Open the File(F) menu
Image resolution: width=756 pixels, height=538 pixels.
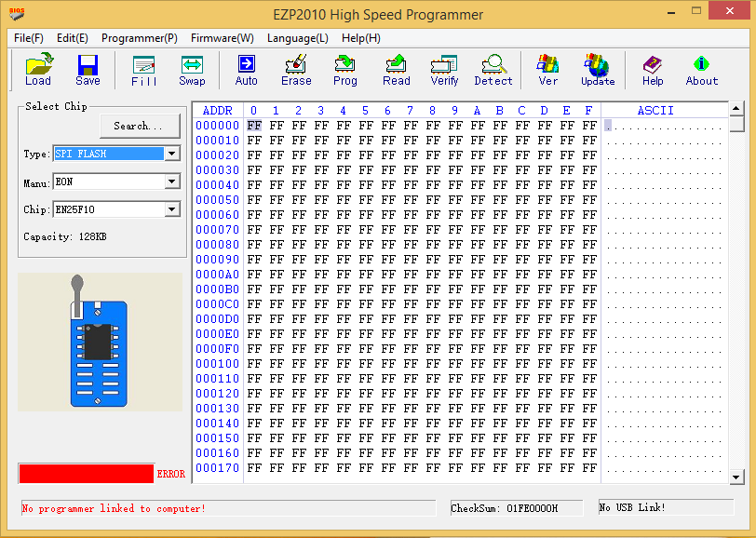[x=29, y=38]
